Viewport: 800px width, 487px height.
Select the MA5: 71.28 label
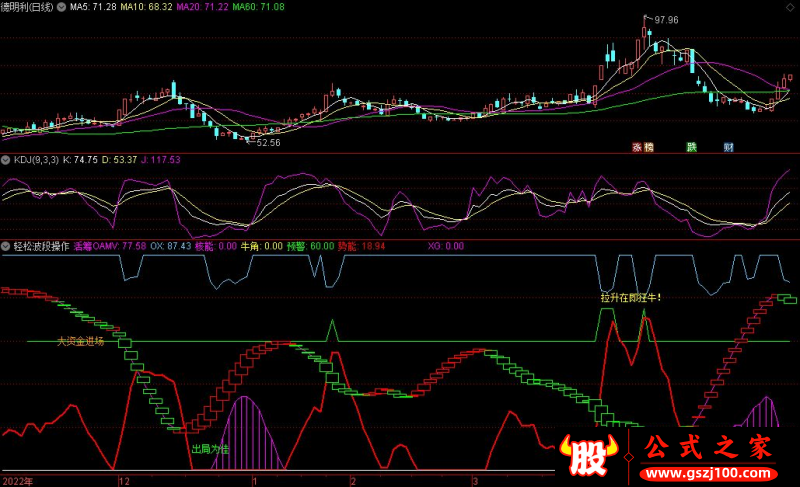point(93,7)
